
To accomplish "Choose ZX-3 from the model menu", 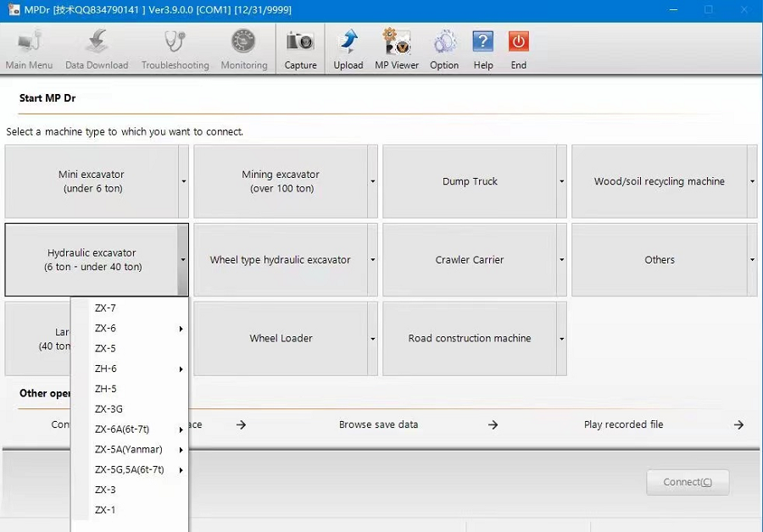I will [130, 490].
